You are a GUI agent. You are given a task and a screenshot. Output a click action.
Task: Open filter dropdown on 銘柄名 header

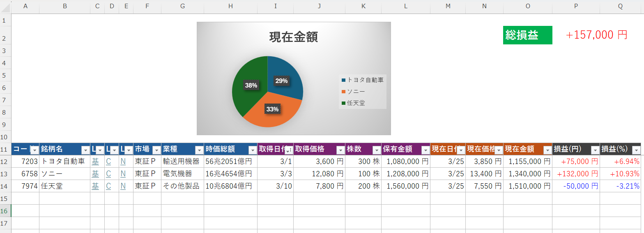click(x=85, y=150)
